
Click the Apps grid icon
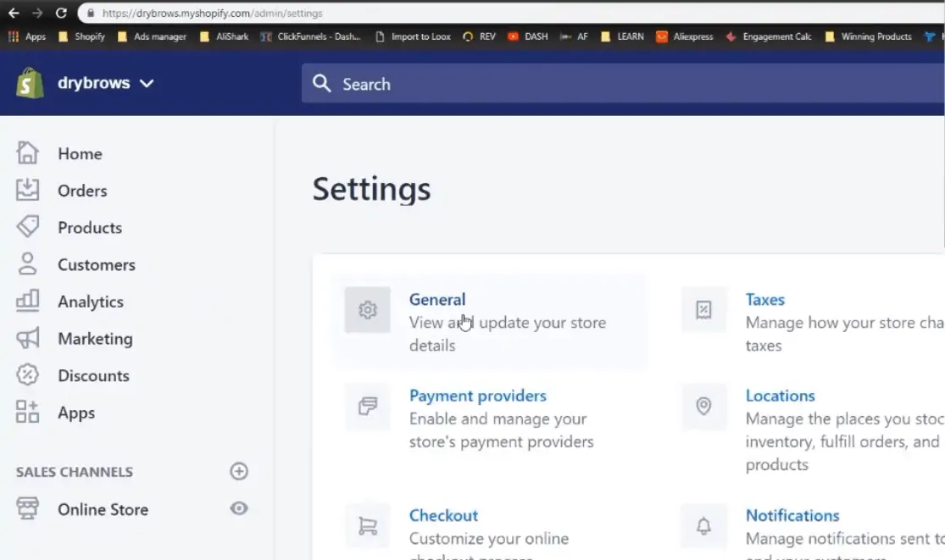click(28, 413)
